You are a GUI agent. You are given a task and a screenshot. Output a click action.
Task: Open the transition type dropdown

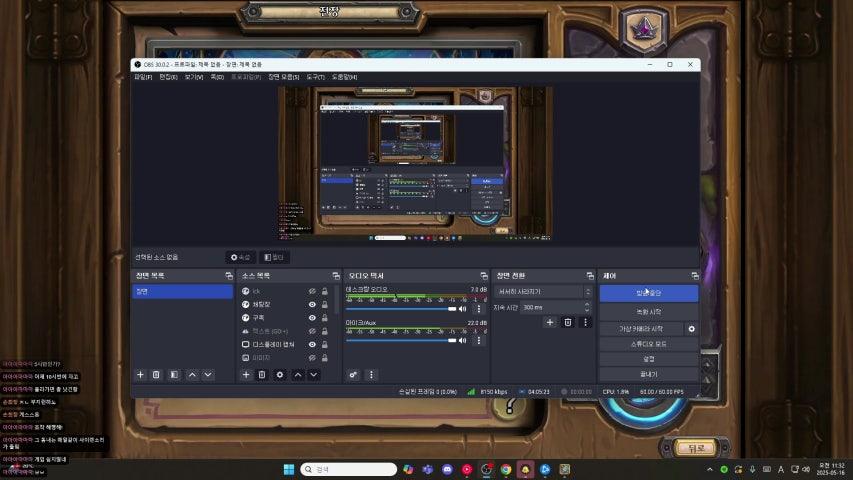543,292
